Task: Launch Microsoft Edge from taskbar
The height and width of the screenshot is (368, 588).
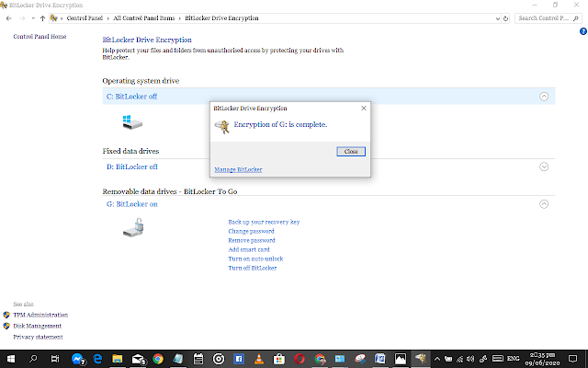Action: coord(97,359)
